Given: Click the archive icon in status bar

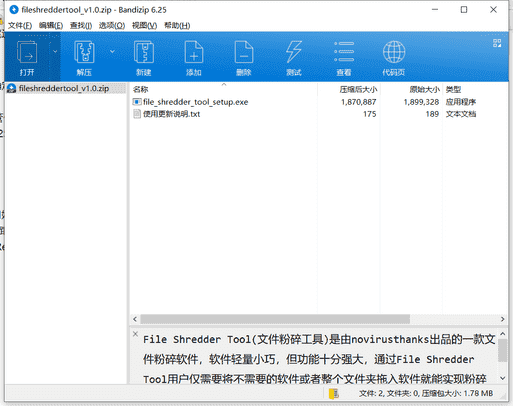Looking at the screenshot, I should tap(333, 394).
